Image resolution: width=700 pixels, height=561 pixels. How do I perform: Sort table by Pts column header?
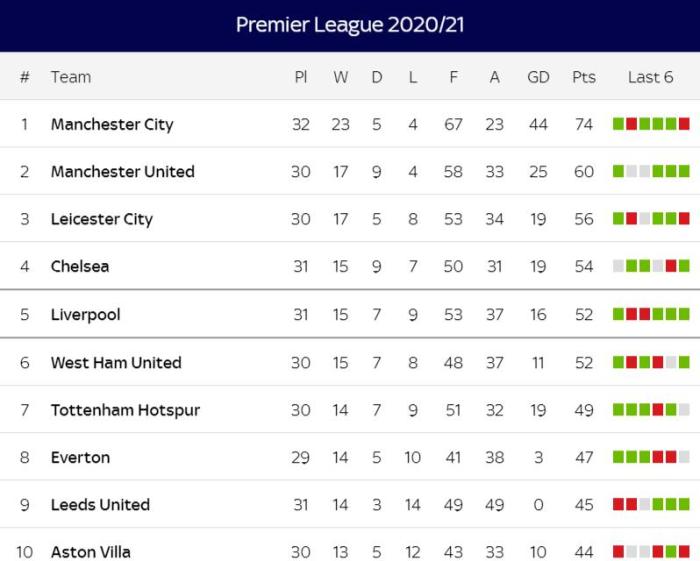tap(584, 77)
